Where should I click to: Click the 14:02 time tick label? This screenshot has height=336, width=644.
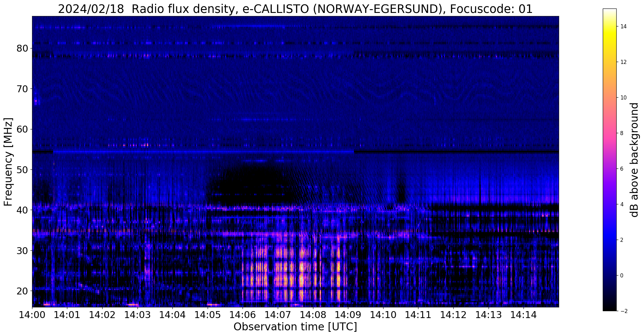[102, 315]
